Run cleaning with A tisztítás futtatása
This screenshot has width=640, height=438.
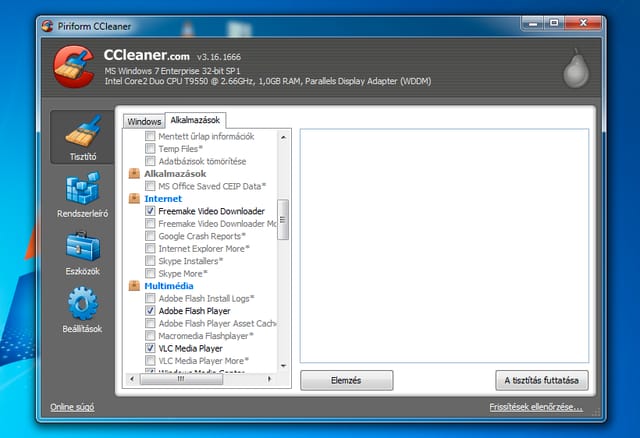pos(542,380)
